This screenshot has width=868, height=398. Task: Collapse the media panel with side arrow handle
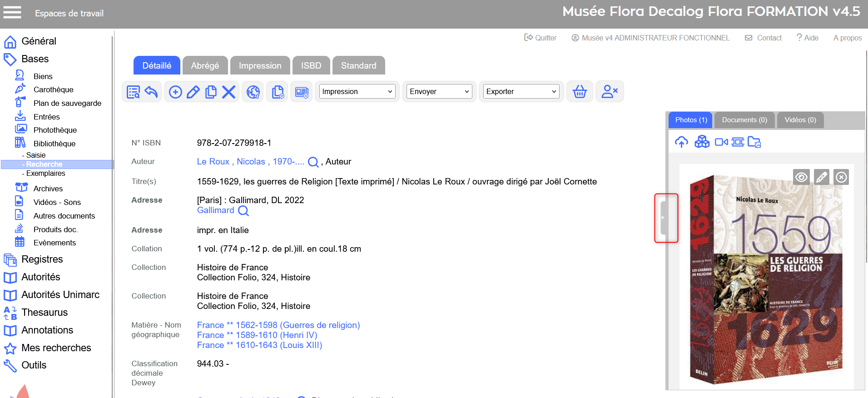[664, 218]
